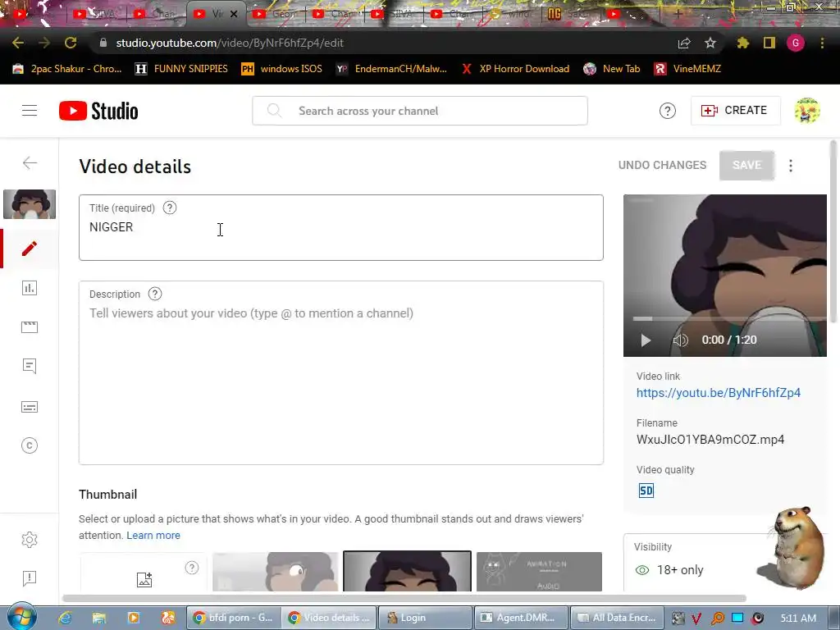Switch to the Login taskbar window

[425, 618]
